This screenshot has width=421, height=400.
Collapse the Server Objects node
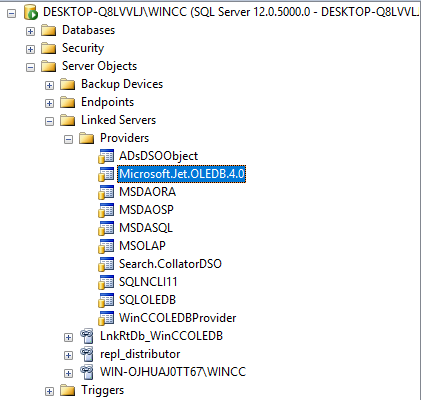[x=30, y=67]
